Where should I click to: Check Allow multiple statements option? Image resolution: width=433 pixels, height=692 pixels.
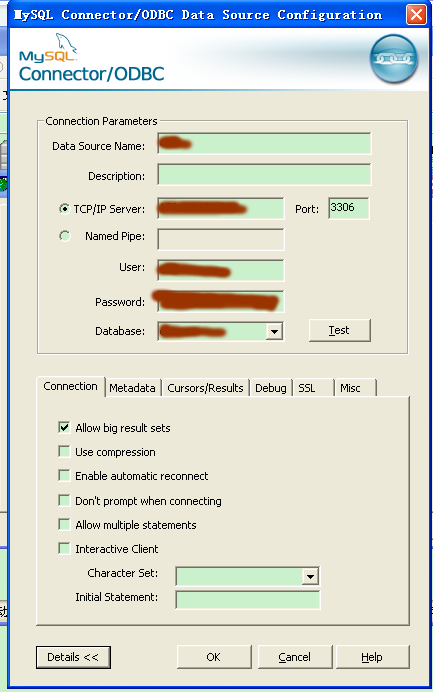(64, 524)
